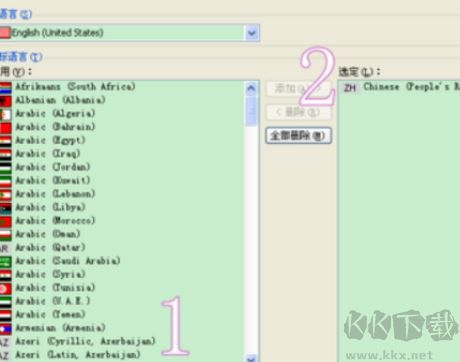Select Arabic (Morocco) in the list
Screen dimensions: 460x362
click(55, 220)
